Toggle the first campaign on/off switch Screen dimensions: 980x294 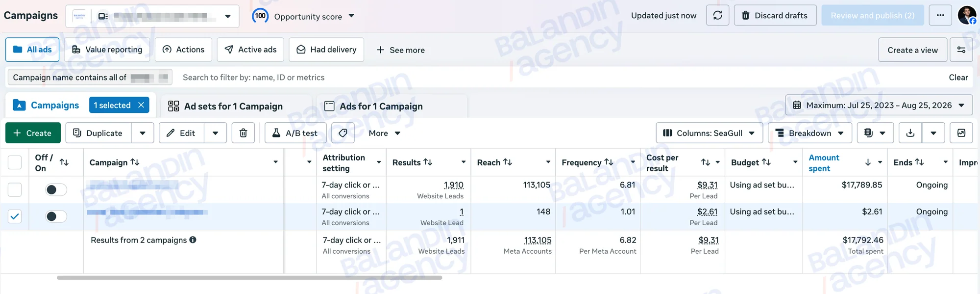[56, 189]
